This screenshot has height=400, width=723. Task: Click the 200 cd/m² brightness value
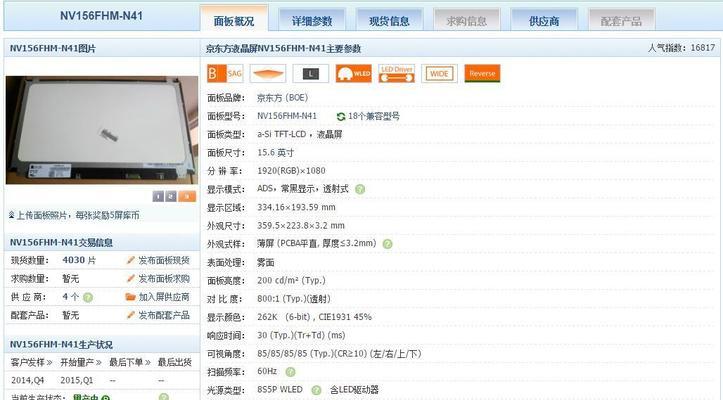point(291,281)
